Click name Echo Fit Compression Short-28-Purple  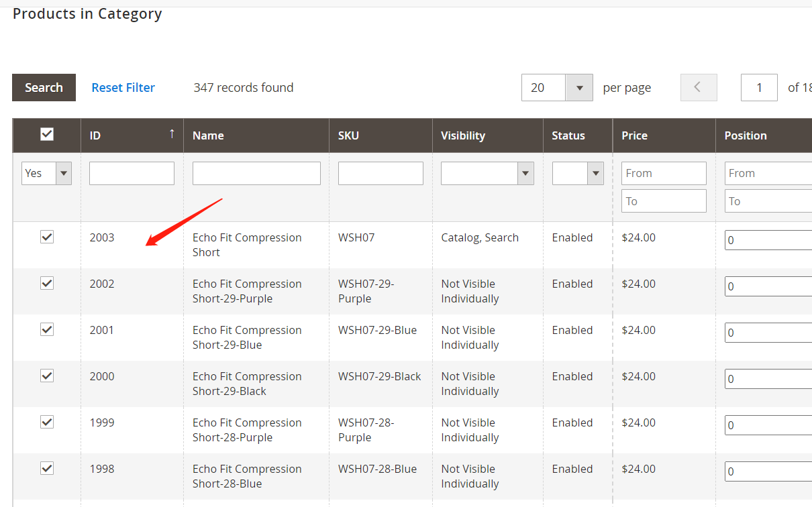(x=247, y=430)
